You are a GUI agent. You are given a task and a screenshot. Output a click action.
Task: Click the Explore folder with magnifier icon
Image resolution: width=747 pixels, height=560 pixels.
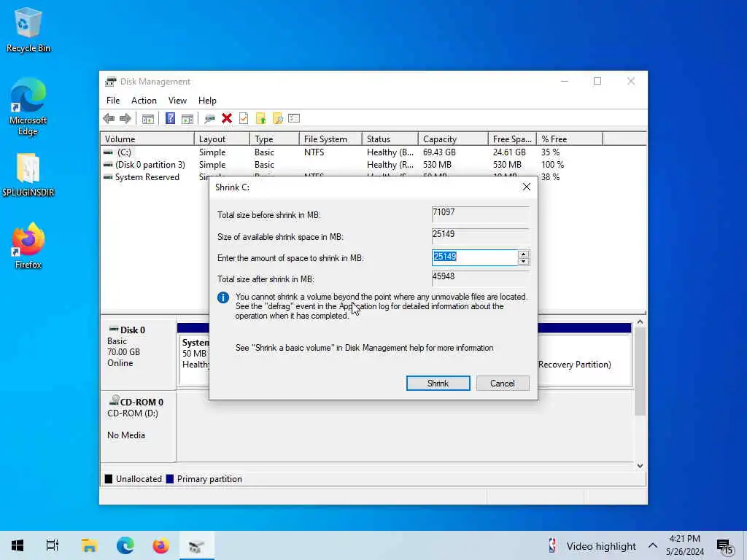click(277, 119)
